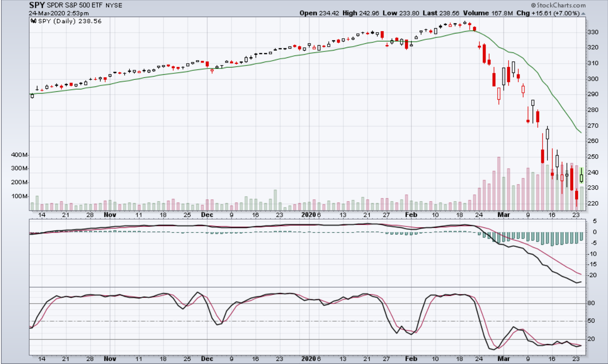608x364 pixels.
Task: Click the 2020 label below the stochastic panel
Action: [308, 359]
